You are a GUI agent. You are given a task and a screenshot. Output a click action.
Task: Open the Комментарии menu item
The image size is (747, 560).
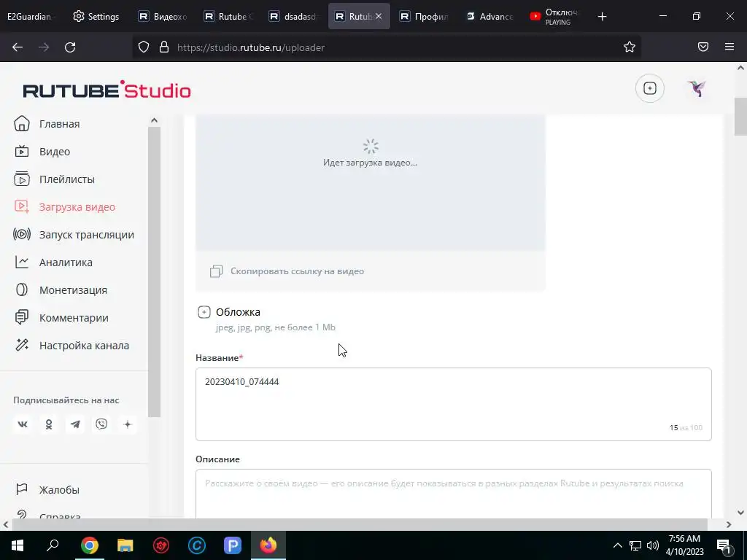pyautogui.click(x=74, y=318)
